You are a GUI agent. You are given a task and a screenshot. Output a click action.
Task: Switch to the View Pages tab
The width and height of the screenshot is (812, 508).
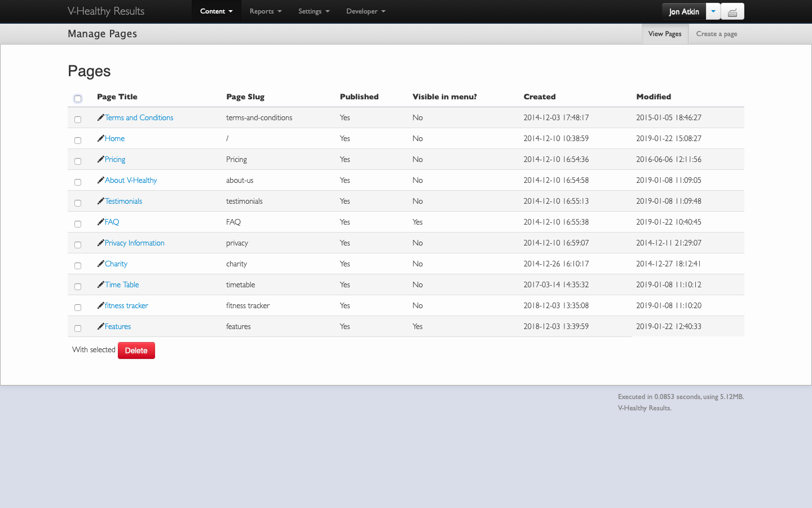click(x=665, y=34)
